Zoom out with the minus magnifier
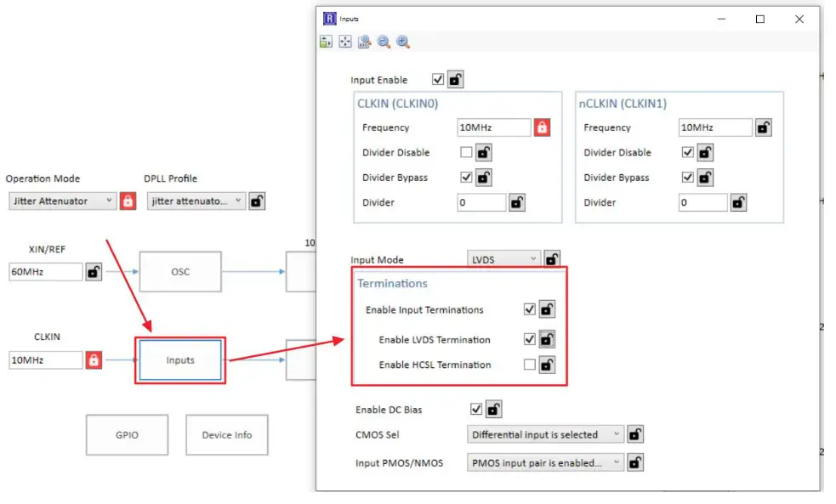836x504 pixels. pos(384,42)
